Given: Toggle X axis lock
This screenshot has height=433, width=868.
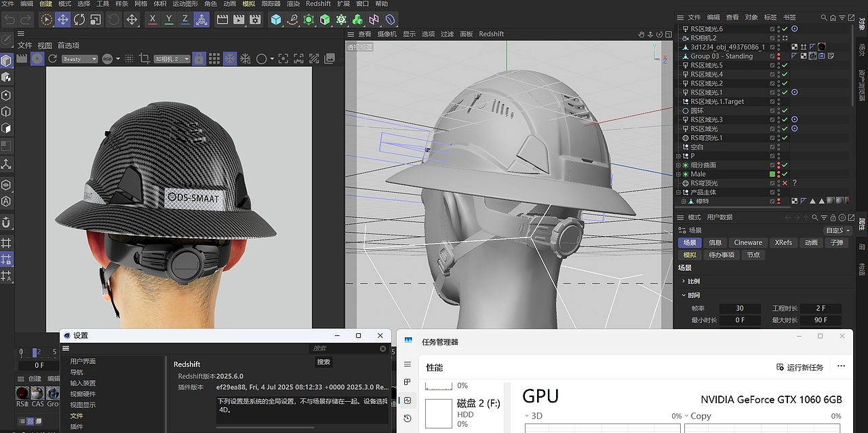Looking at the screenshot, I should pos(152,20).
